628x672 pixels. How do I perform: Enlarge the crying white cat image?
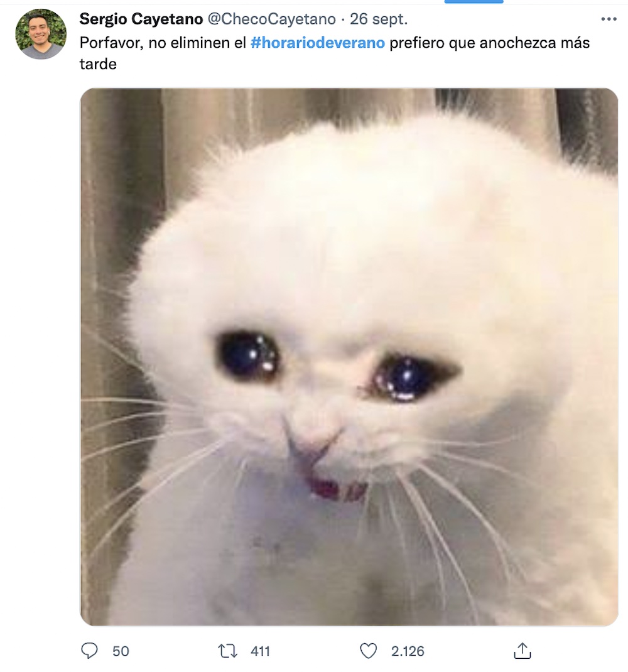(349, 251)
